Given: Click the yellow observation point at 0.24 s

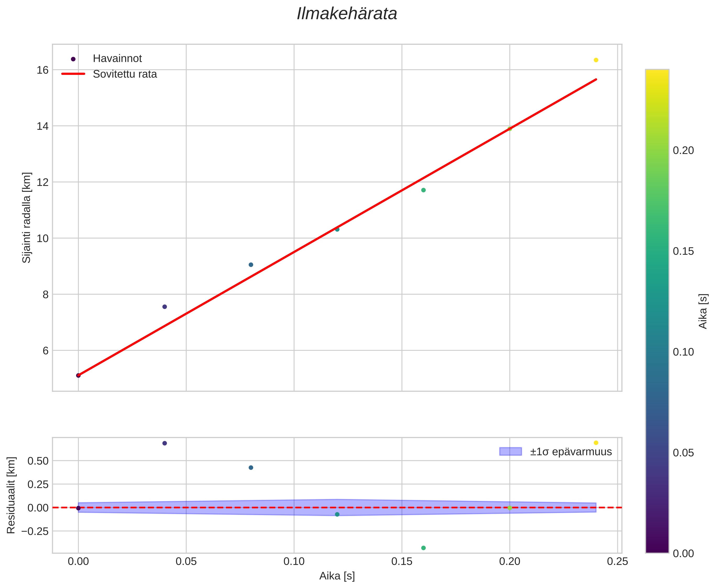Looking at the screenshot, I should (596, 60).
